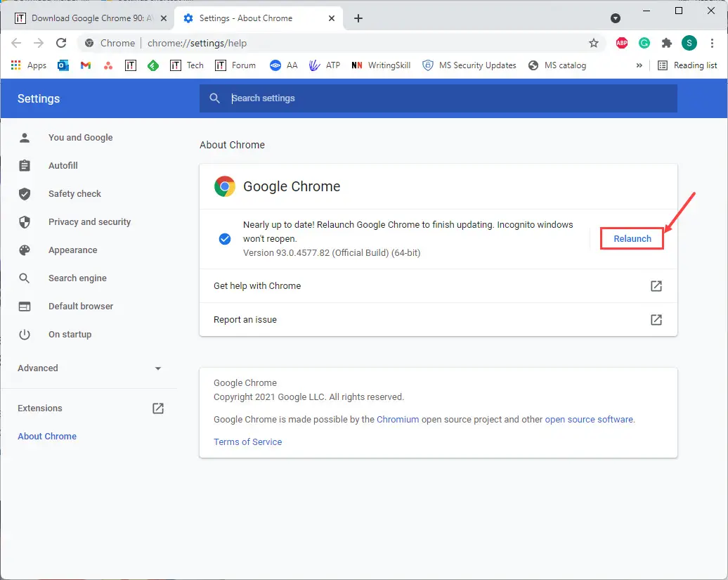Open the Apps bookmarks shortcut

tap(29, 65)
